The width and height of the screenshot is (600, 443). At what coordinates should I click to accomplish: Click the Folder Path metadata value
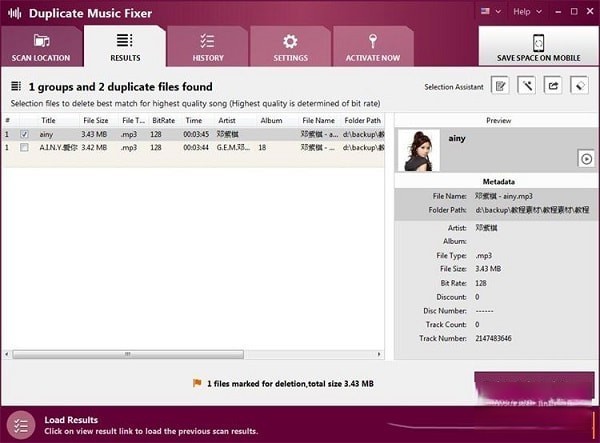coord(532,210)
